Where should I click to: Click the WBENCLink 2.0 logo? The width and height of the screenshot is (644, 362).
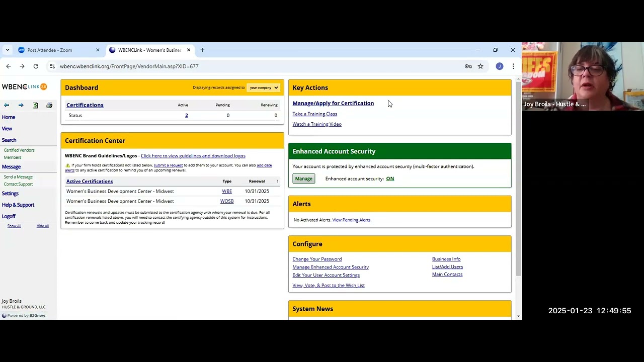(x=24, y=86)
